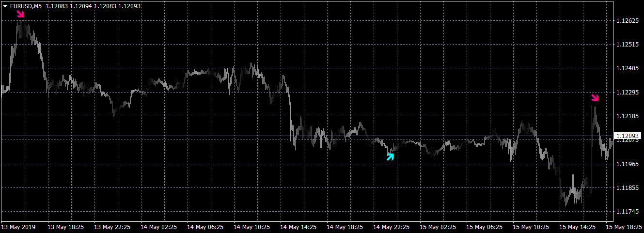Click the current price tag 1.12093

click(628, 136)
